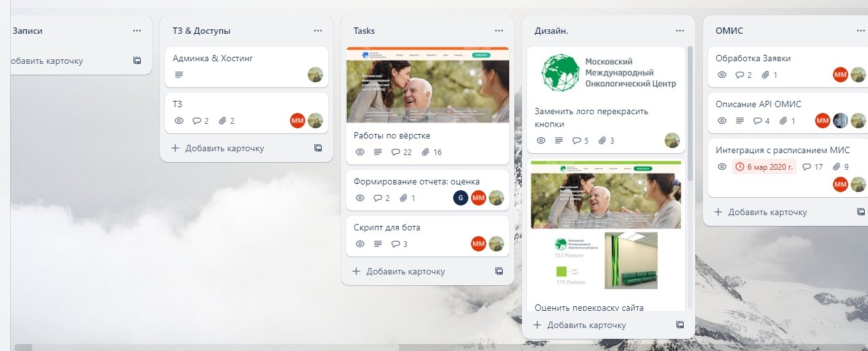The image size is (868, 351).
Task: Click the G member avatar on Формирование отчета
Action: (461, 198)
